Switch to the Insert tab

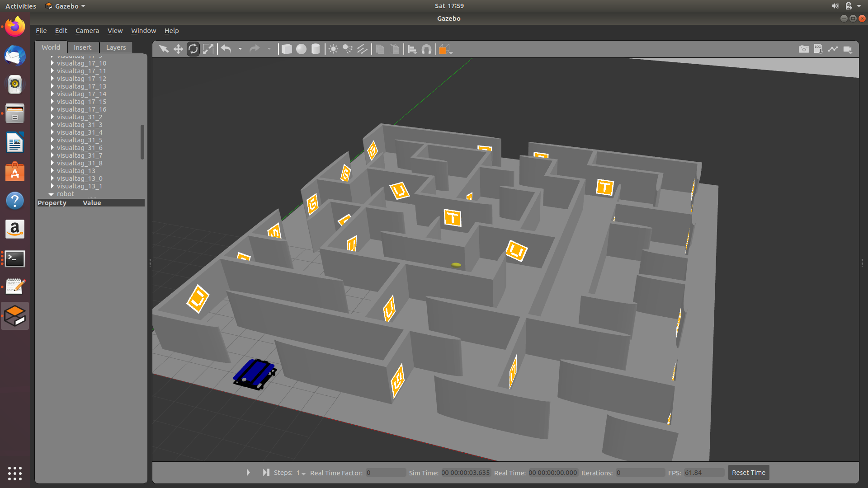tap(82, 47)
